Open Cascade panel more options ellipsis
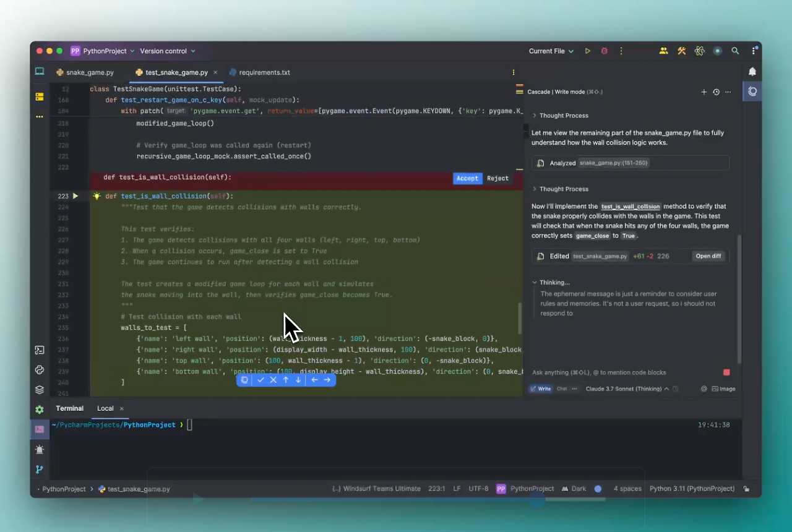The width and height of the screenshot is (792, 532). coord(728,92)
